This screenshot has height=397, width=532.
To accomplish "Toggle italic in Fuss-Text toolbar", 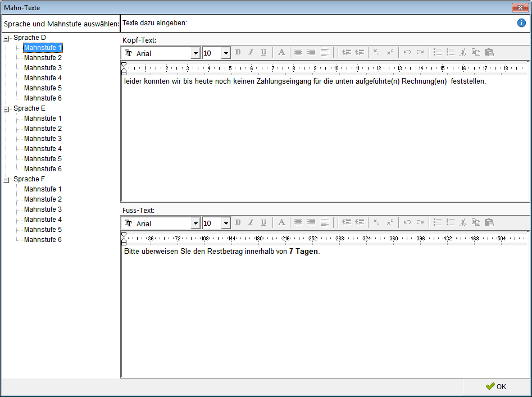I will tap(251, 223).
